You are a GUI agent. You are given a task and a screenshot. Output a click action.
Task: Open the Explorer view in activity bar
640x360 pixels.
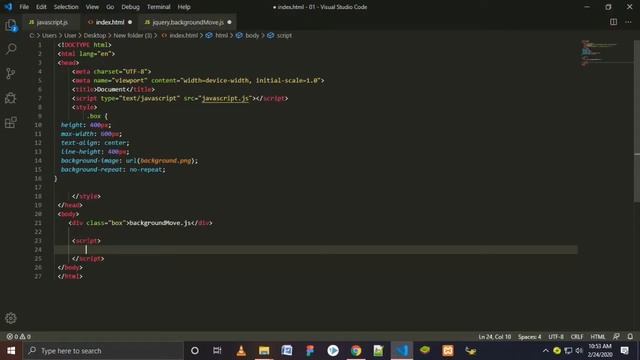pyautogui.click(x=11, y=26)
